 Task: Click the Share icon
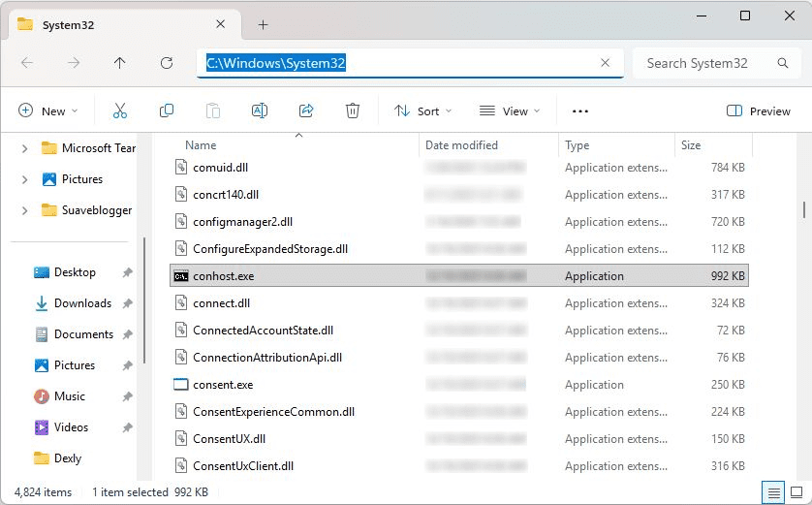(306, 110)
